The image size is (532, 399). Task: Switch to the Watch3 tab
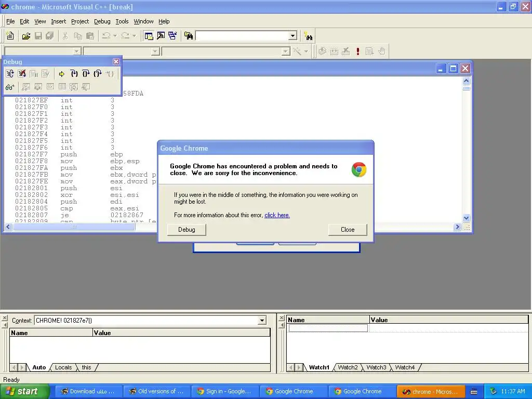(x=376, y=367)
